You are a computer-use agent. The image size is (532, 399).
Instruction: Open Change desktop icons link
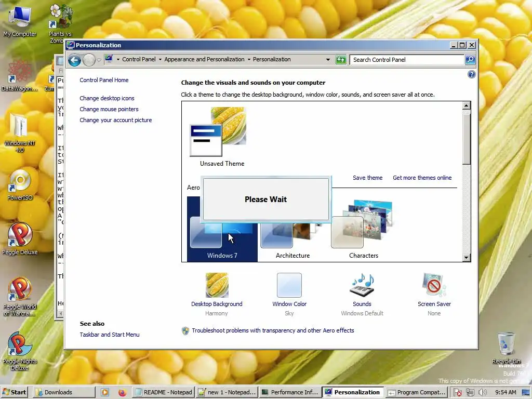click(x=107, y=98)
